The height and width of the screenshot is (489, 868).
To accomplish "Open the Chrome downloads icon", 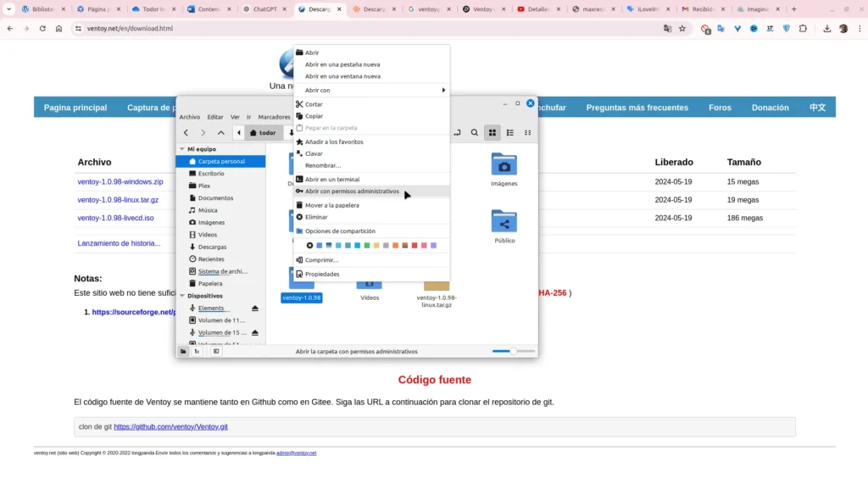I will pos(827,28).
